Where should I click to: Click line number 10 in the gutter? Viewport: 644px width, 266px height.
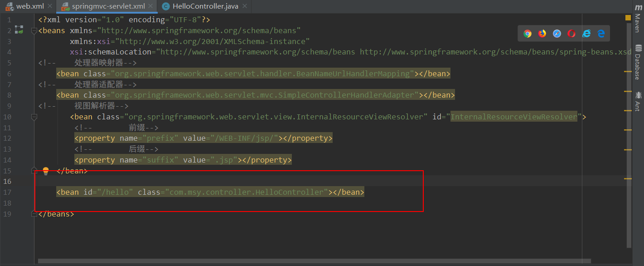(7, 117)
